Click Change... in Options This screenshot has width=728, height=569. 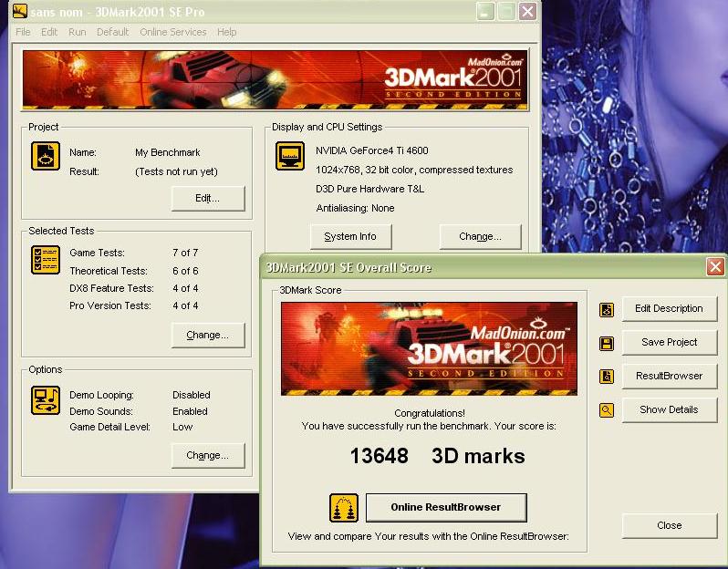(x=207, y=456)
